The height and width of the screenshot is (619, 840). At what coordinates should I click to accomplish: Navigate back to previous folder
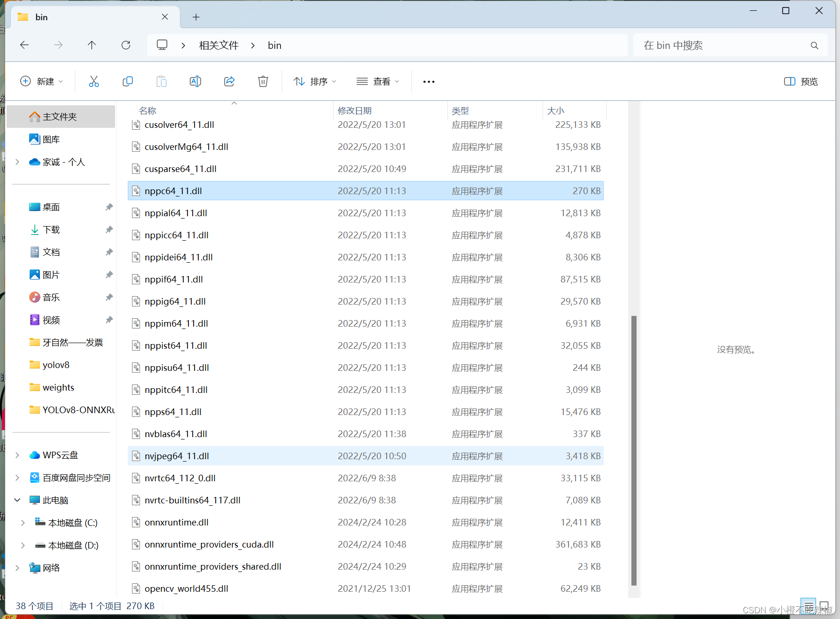click(24, 45)
